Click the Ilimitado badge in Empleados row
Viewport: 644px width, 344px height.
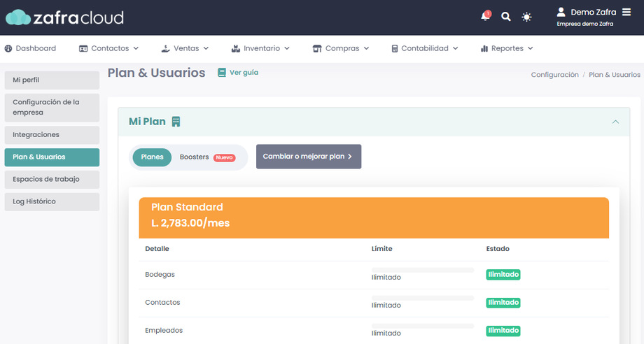pyautogui.click(x=503, y=331)
